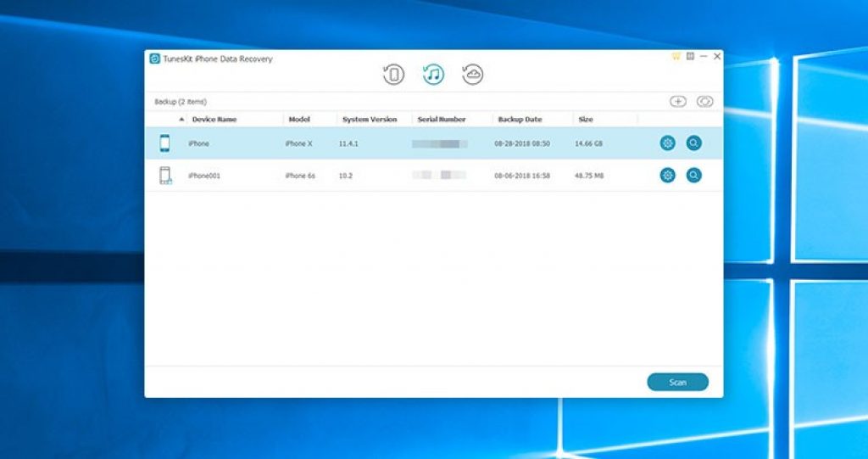
Task: Select the 'iPhone001' device name cell
Action: 204,176
